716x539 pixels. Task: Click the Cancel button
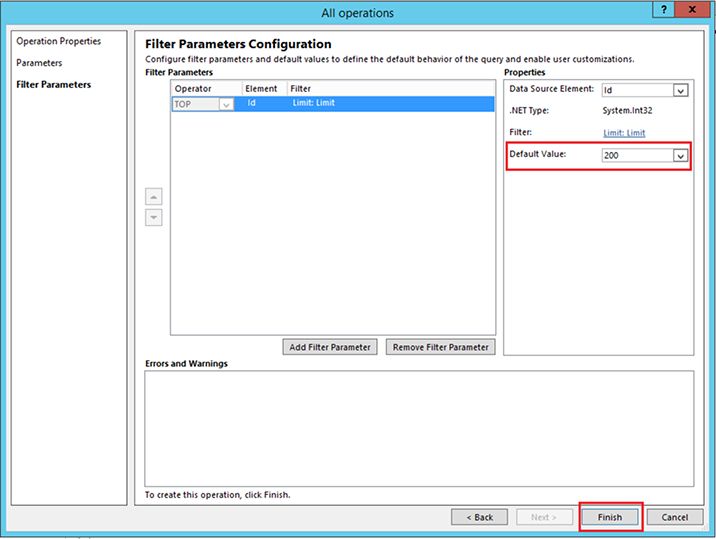pos(674,517)
